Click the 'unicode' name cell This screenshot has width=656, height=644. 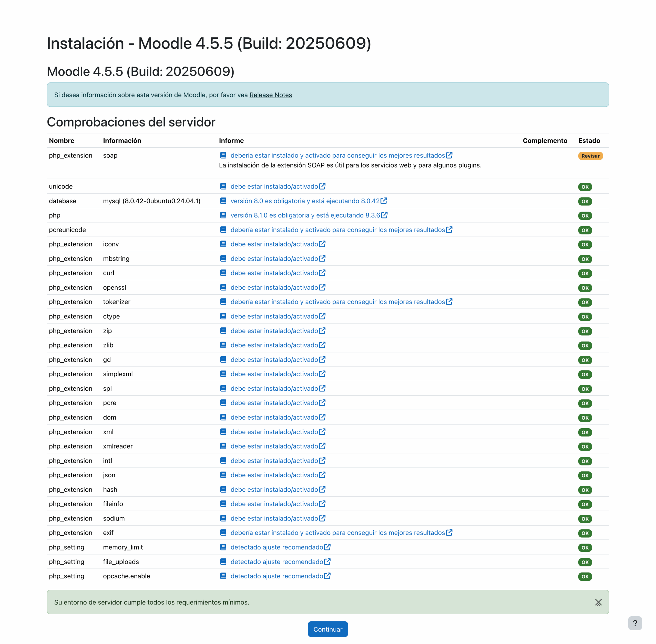coord(61,186)
